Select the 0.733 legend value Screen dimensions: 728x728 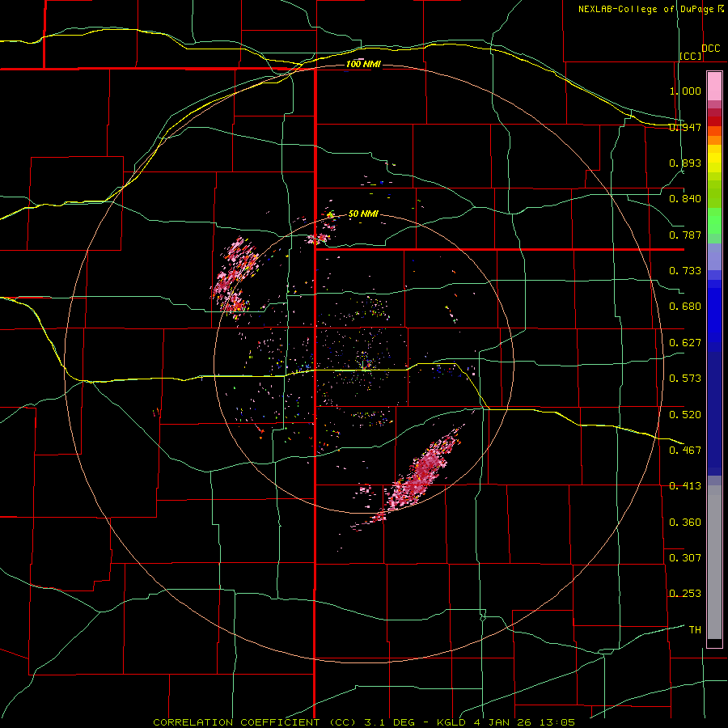pos(685,271)
